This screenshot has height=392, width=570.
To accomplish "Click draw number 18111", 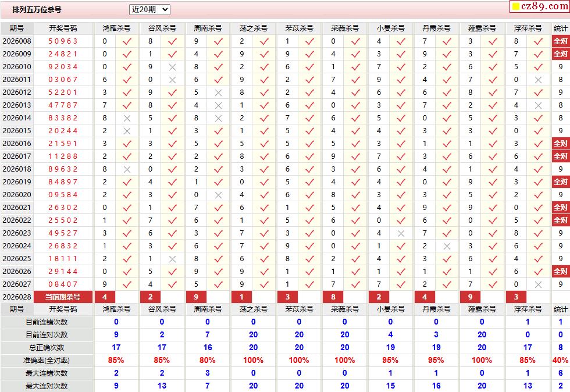I will tap(63, 259).
